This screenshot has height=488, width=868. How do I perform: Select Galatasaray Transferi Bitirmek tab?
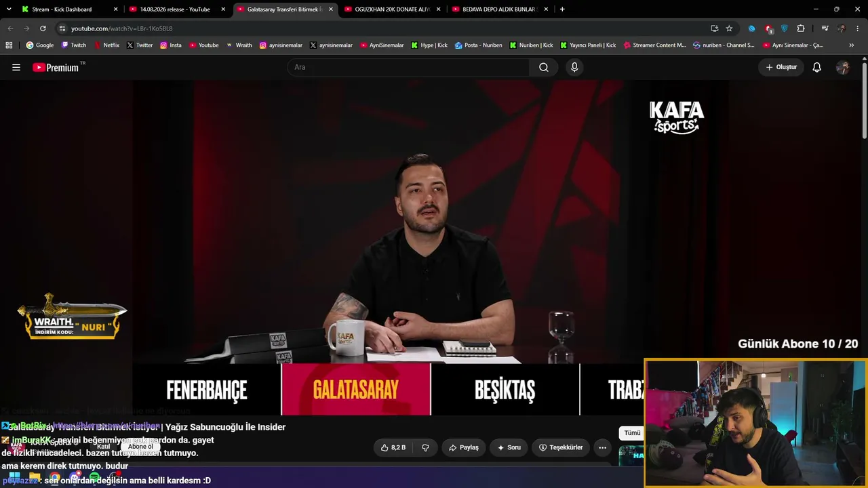(284, 9)
